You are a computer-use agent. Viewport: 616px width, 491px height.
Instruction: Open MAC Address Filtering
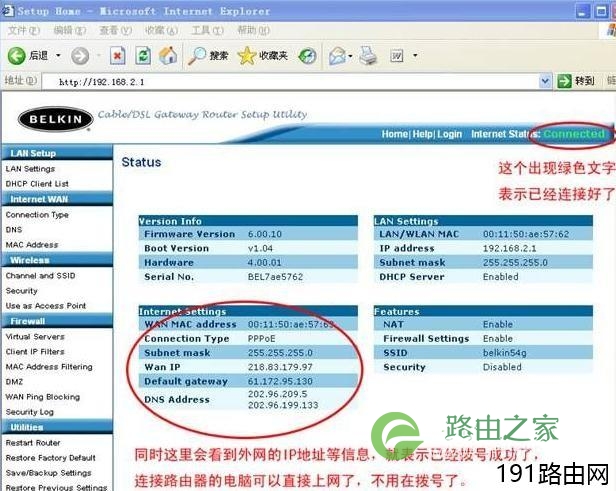(49, 367)
